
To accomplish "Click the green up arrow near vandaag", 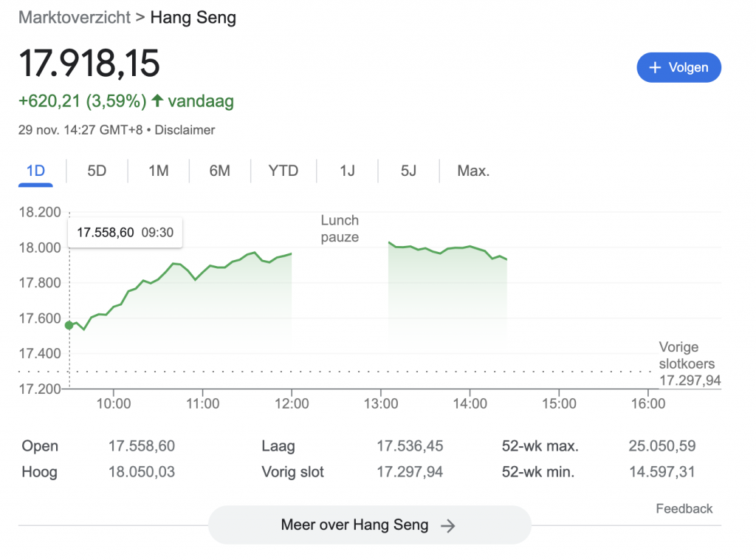I will click(157, 101).
